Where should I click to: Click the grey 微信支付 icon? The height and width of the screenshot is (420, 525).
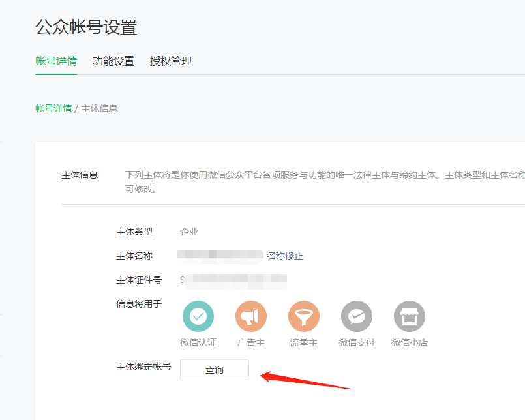[357, 317]
